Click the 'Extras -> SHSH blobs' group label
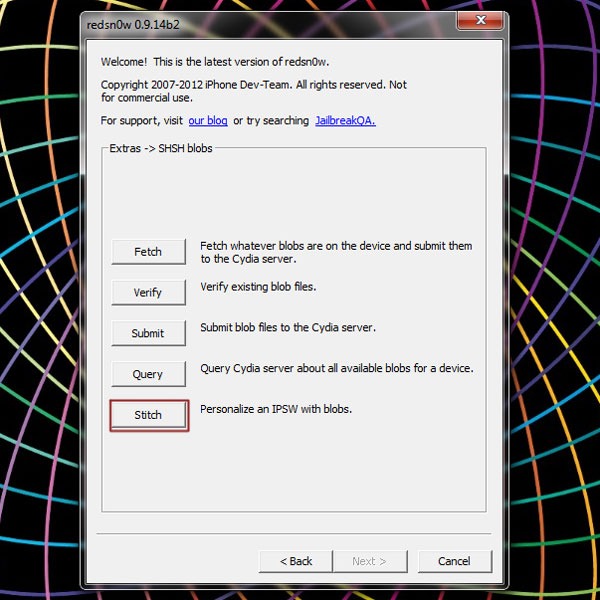The image size is (600, 600). 161,148
